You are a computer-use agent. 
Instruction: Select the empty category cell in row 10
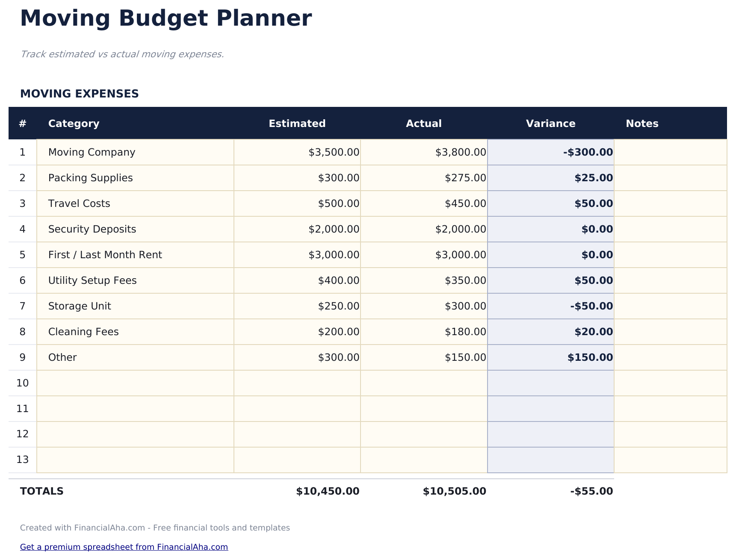(135, 383)
